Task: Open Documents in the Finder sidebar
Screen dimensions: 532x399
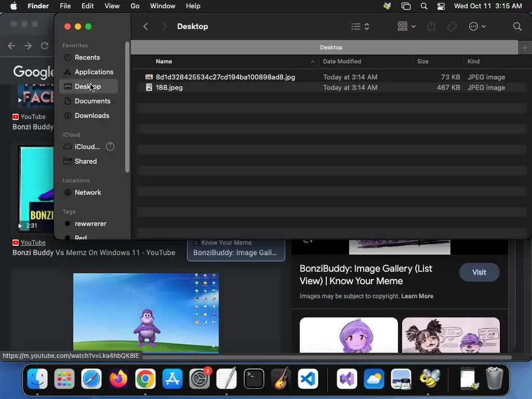Action: click(x=92, y=101)
